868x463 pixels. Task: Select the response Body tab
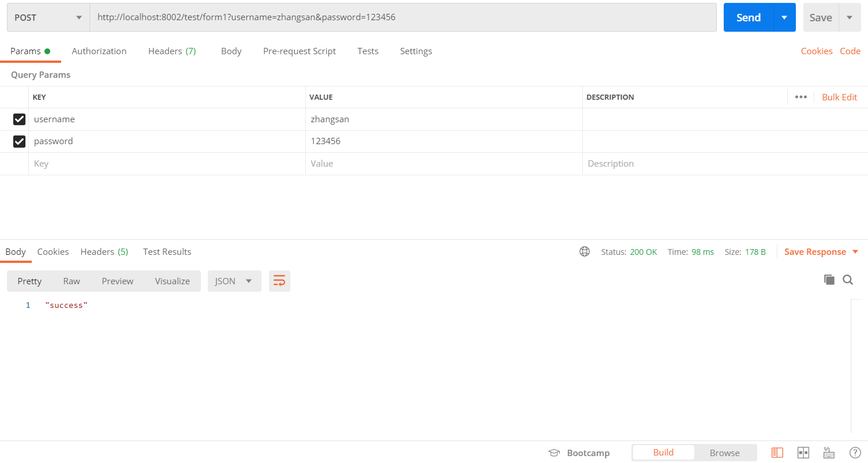click(16, 251)
